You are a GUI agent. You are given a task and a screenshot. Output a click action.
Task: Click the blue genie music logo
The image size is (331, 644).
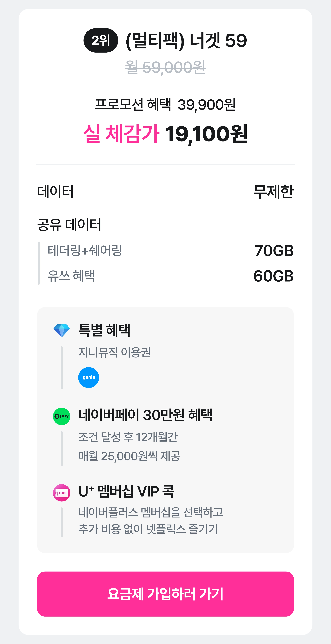click(88, 377)
